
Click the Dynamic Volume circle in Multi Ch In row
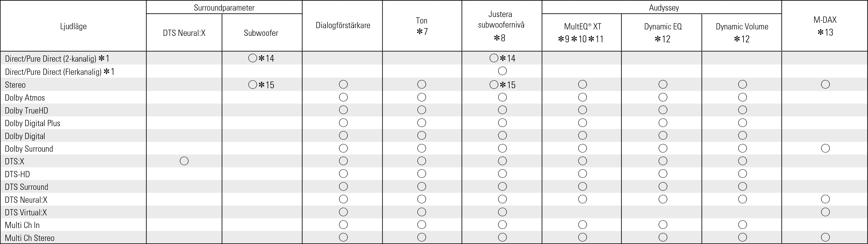pos(742,224)
